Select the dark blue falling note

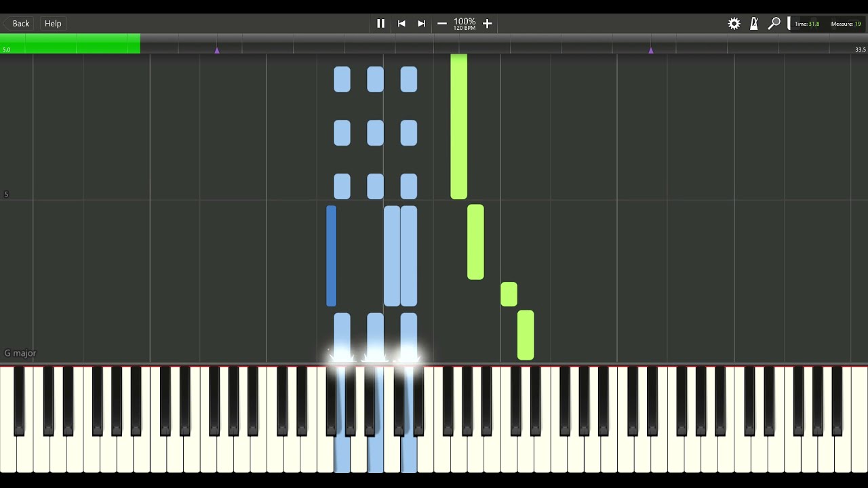pos(331,256)
